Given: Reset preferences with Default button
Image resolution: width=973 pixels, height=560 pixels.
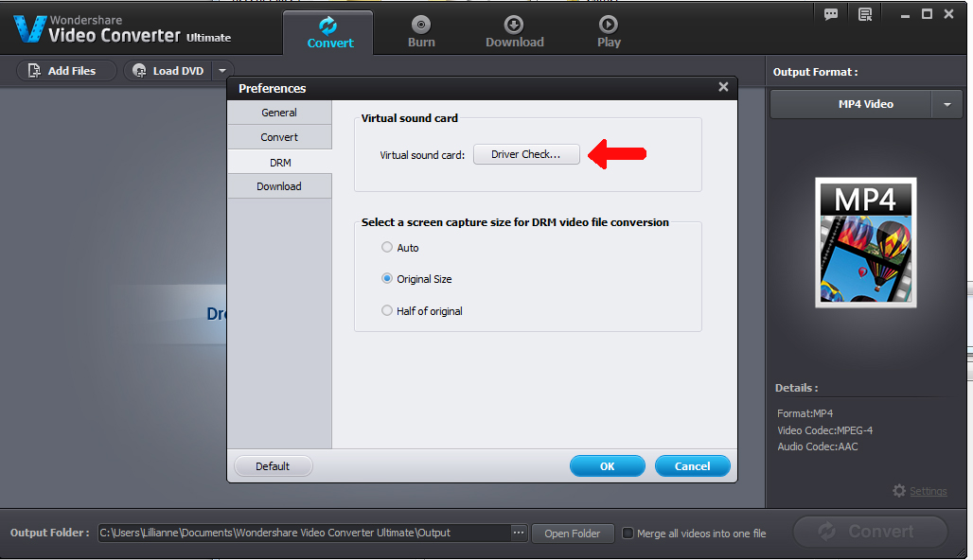Looking at the screenshot, I should point(273,465).
